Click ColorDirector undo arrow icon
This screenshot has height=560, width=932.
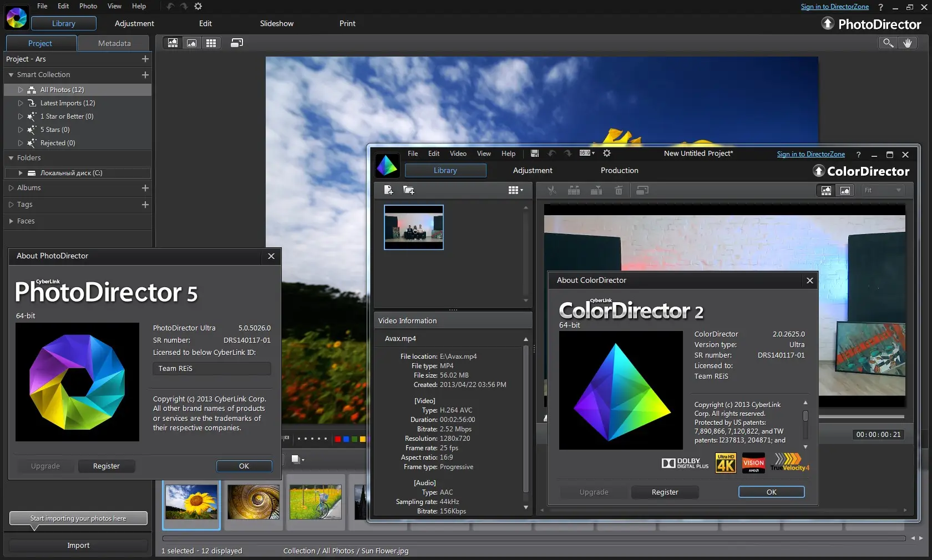tap(552, 153)
